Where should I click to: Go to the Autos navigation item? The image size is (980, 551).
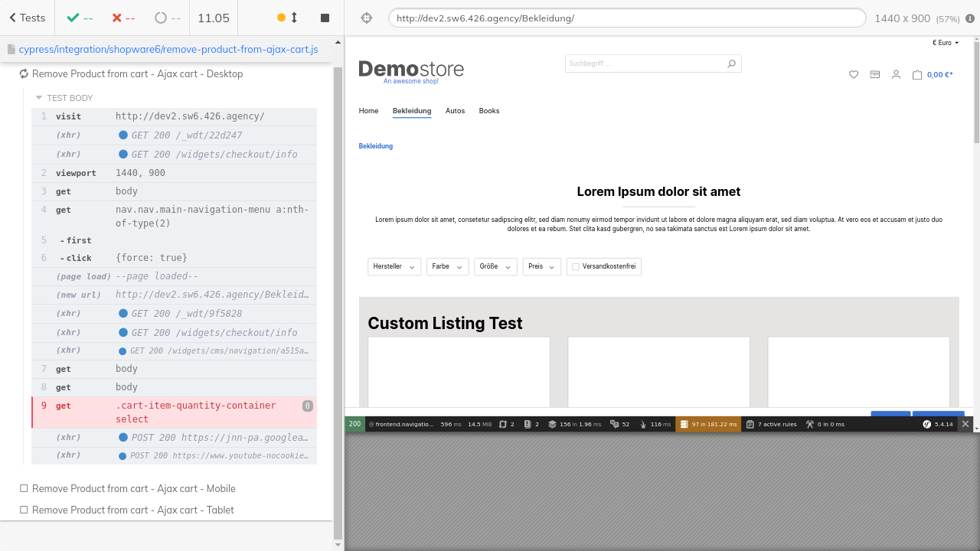[455, 111]
